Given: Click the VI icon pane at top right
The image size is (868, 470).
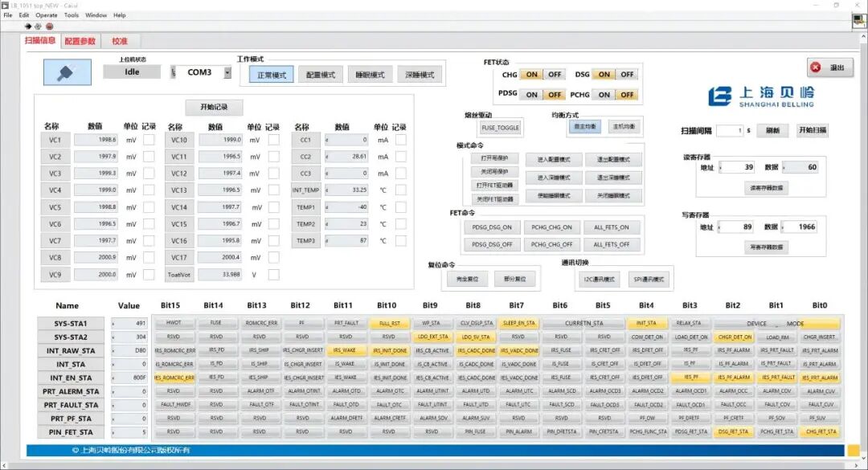Looking at the screenshot, I should pyautogui.click(x=858, y=20).
